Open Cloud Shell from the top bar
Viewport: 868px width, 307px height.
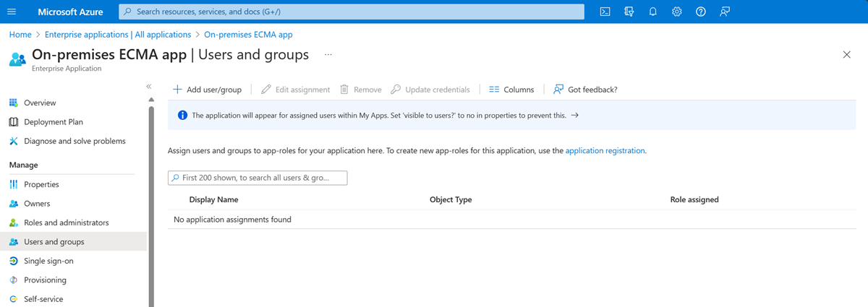[x=605, y=12]
